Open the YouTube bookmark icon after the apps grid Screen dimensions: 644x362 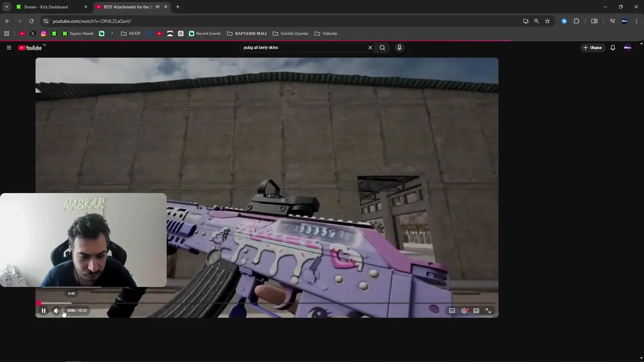[22, 34]
